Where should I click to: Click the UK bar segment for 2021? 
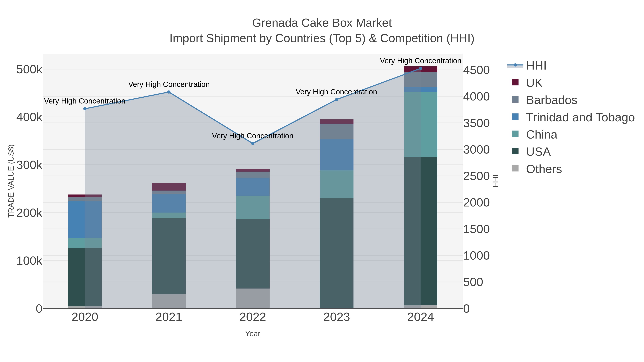(x=169, y=187)
